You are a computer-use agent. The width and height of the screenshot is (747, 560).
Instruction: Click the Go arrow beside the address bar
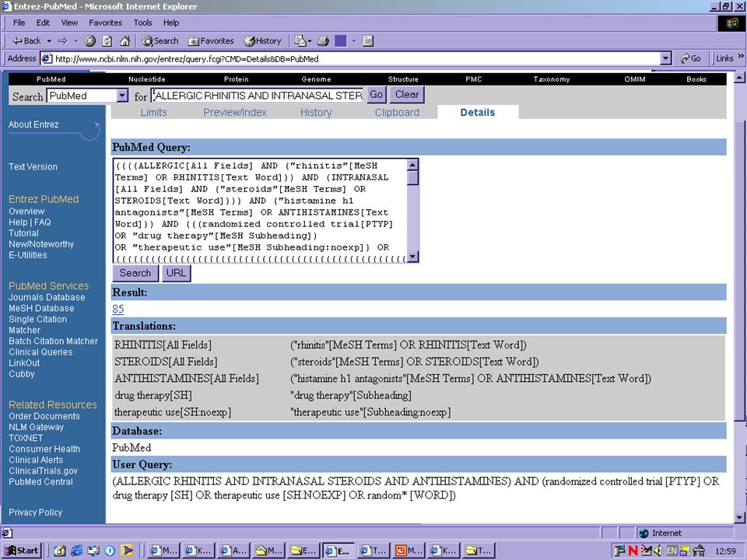pyautogui.click(x=691, y=58)
